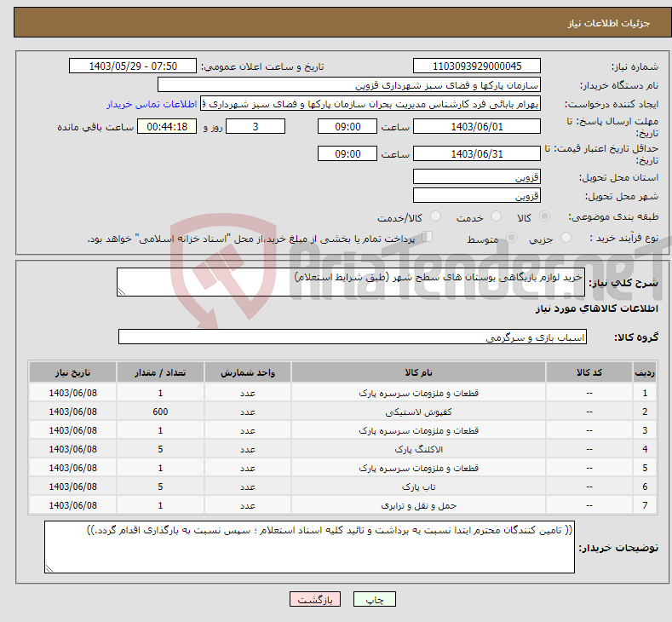Click the response deadline time field 09:00
This screenshot has width=672, height=622.
tap(347, 127)
